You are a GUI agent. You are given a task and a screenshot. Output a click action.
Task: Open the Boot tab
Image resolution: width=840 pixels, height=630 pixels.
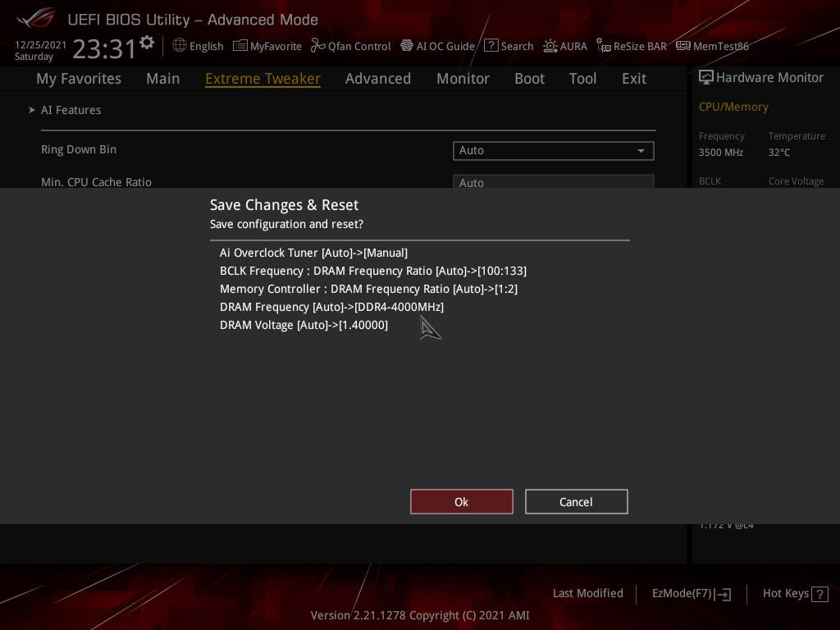(x=529, y=79)
